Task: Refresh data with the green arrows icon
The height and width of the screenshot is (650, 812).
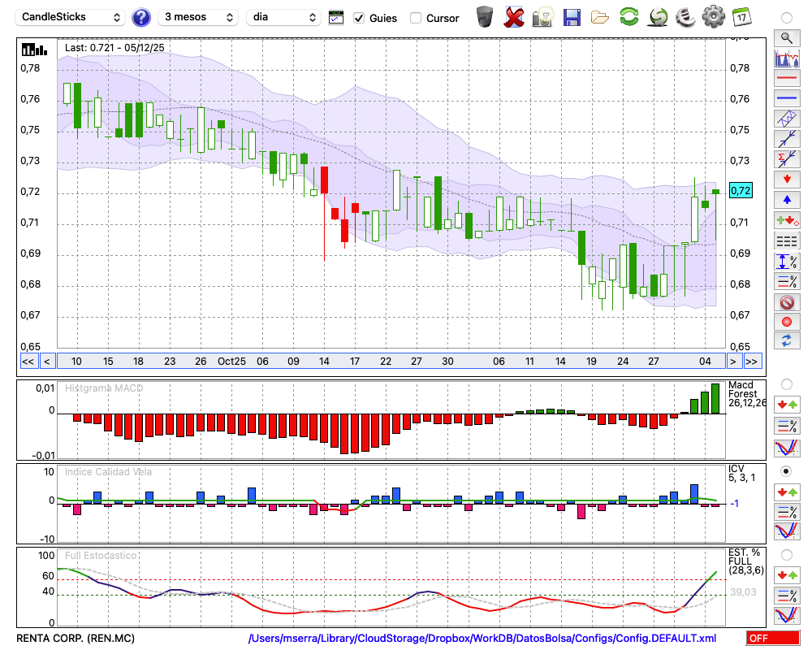Action: (x=629, y=16)
